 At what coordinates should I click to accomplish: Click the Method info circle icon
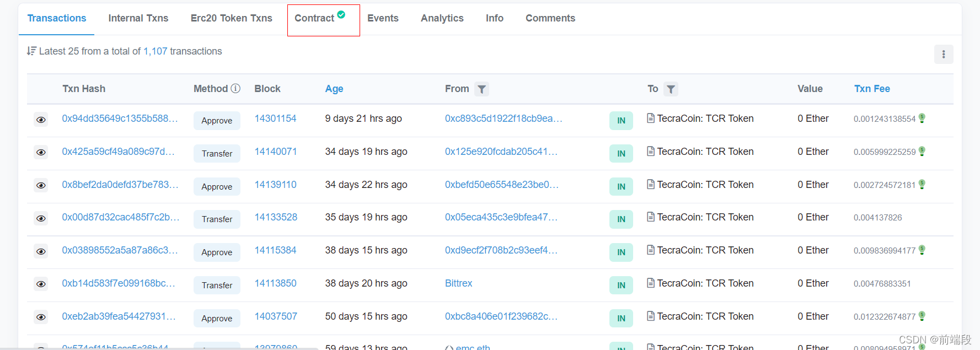(x=235, y=88)
